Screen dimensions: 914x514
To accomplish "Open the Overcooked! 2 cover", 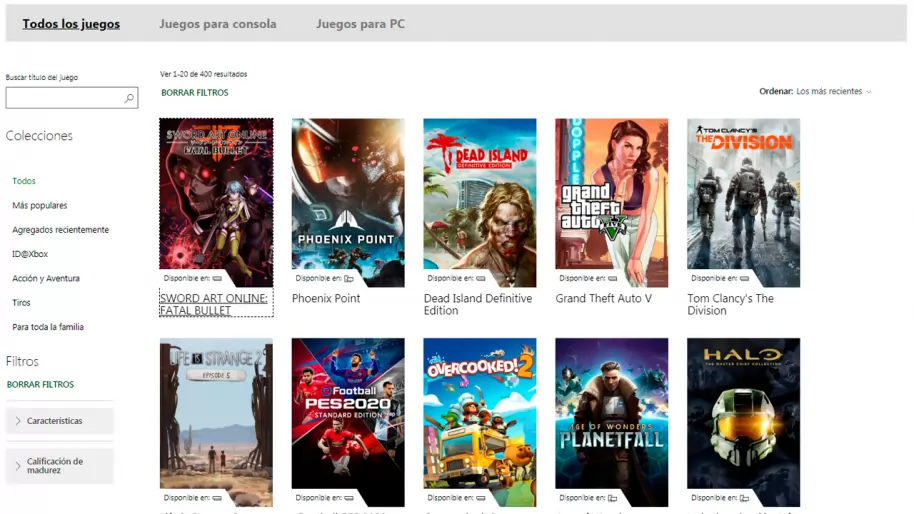I will pyautogui.click(x=480, y=423).
